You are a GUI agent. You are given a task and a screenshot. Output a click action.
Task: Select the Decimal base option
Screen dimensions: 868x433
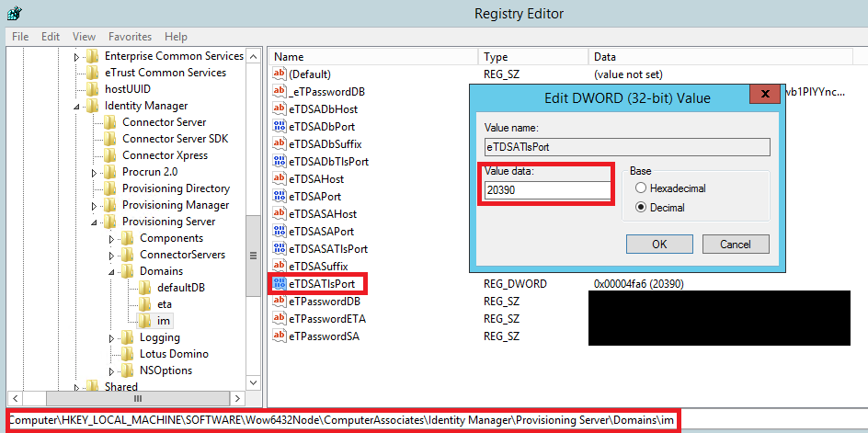(x=641, y=208)
